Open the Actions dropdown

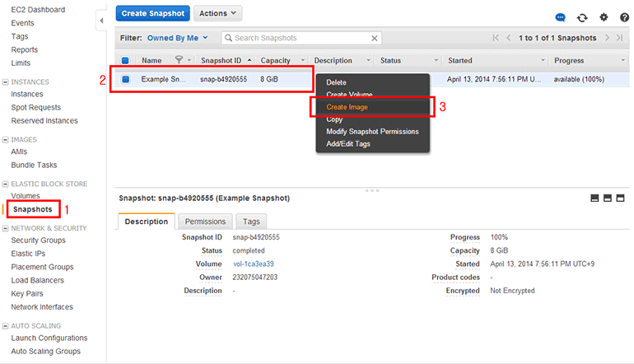pos(219,13)
